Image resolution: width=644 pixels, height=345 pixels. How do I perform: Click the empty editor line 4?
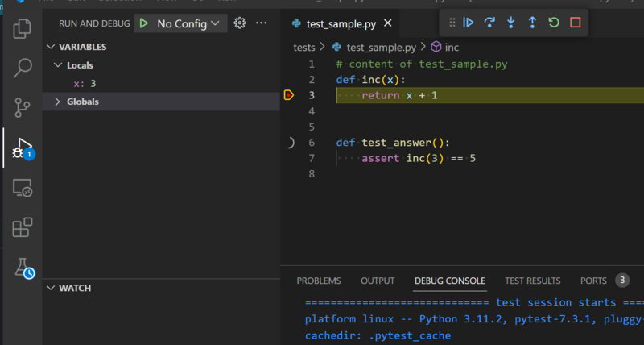tap(489, 111)
